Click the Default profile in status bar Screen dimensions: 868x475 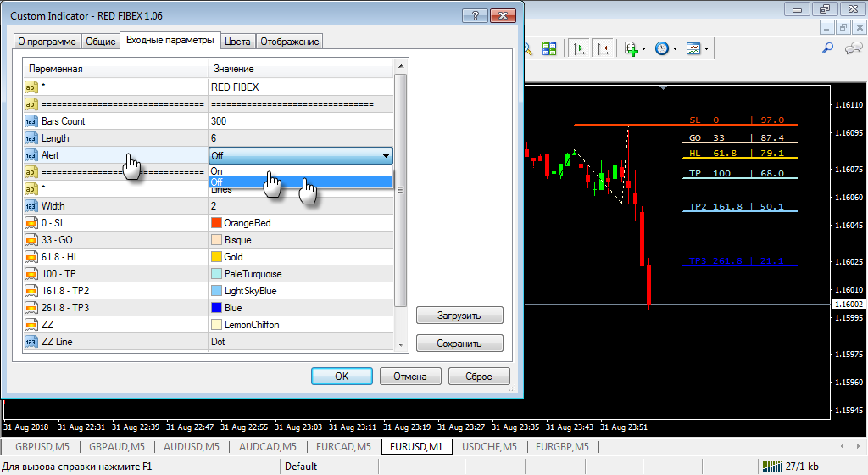tap(301, 467)
